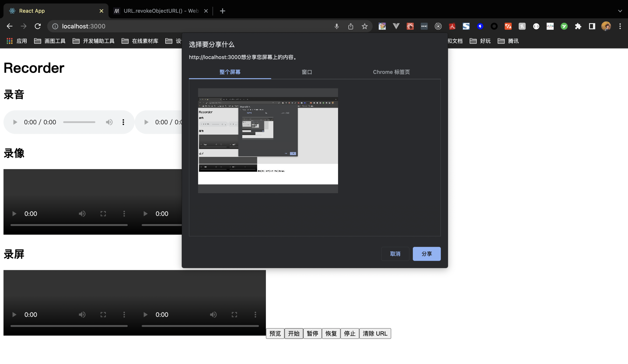Expand the tab search chevron
Image resolution: width=628 pixels, height=364 pixels.
coord(620,11)
